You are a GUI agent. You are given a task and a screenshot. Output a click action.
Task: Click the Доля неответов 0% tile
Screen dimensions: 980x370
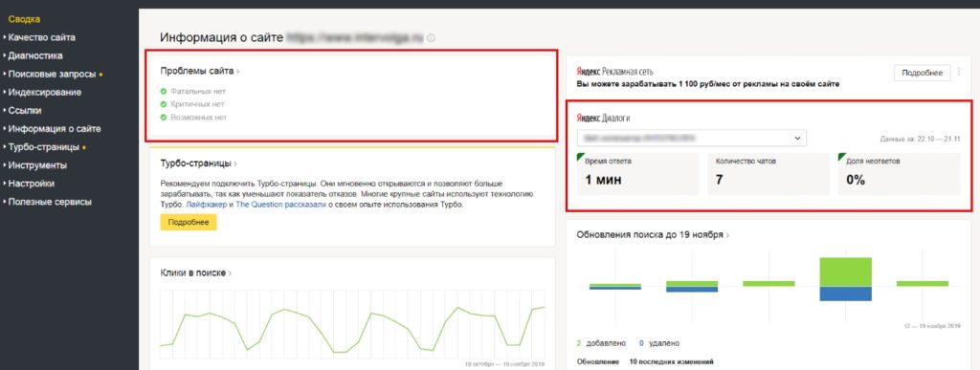pyautogui.click(x=899, y=173)
